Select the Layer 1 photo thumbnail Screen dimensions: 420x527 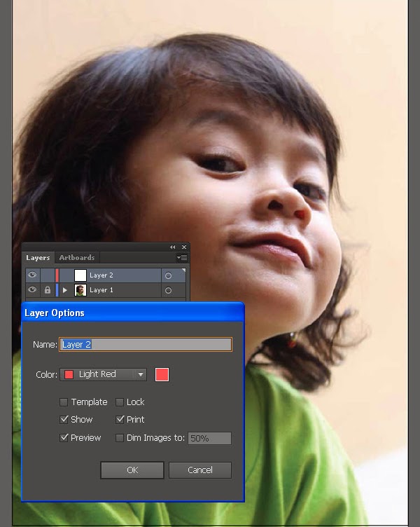[x=80, y=290]
